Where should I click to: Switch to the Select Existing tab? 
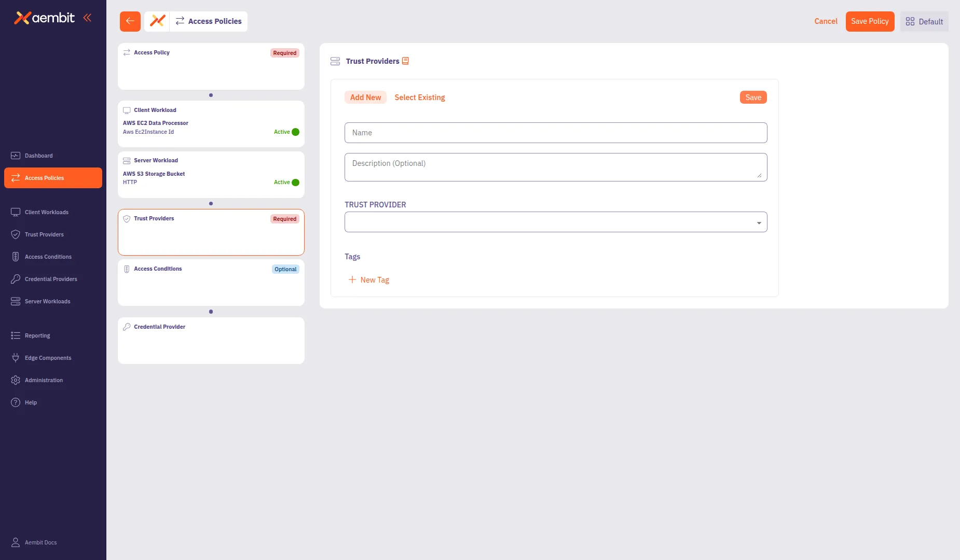pyautogui.click(x=419, y=97)
